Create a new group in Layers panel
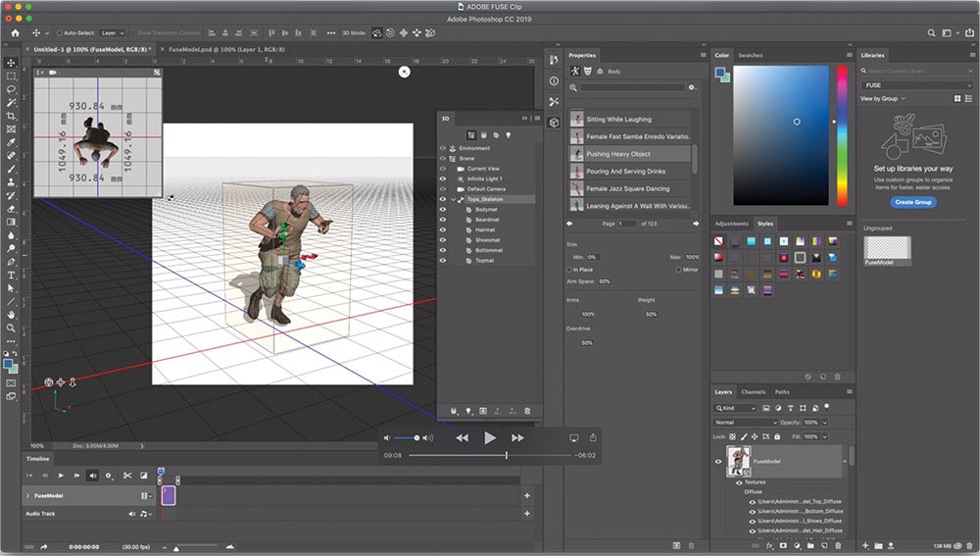 (810, 545)
